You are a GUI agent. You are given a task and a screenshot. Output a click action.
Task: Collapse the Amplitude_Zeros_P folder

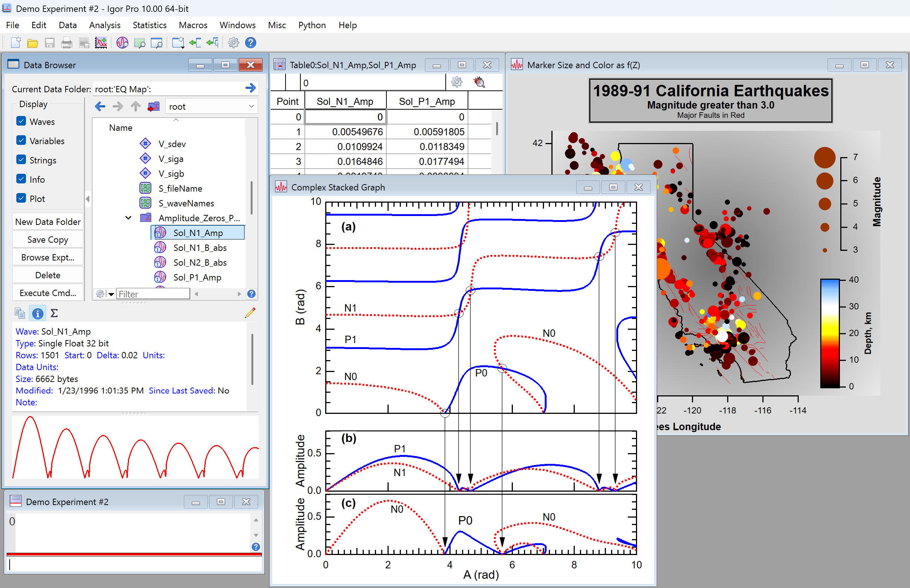(x=128, y=217)
